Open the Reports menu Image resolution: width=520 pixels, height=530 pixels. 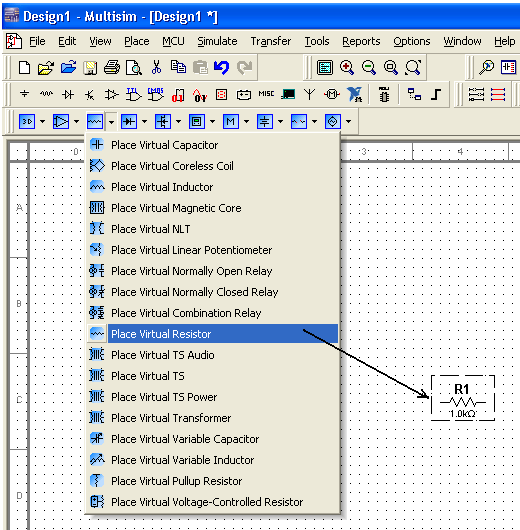pyautogui.click(x=361, y=41)
